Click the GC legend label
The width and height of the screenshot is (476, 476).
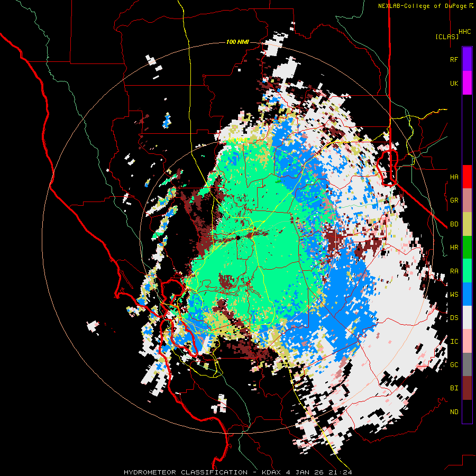click(x=454, y=365)
